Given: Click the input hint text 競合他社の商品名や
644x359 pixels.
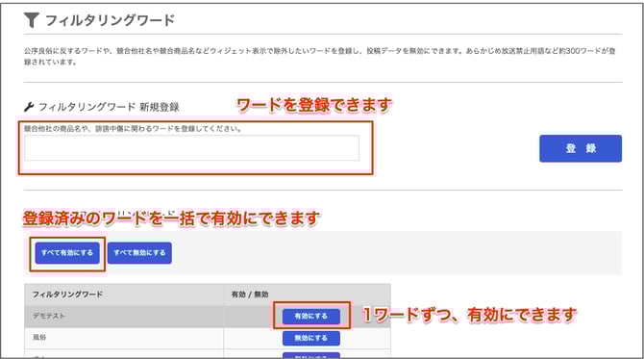Looking at the screenshot, I should click(133, 129).
